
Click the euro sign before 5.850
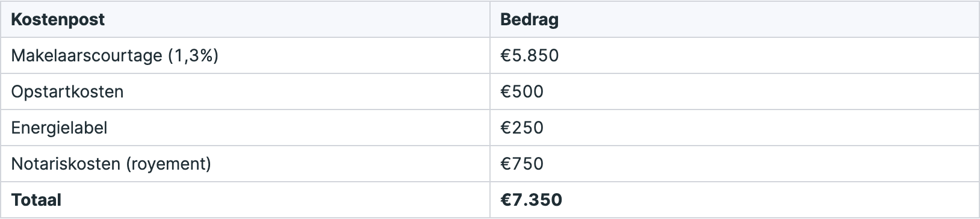506,55
